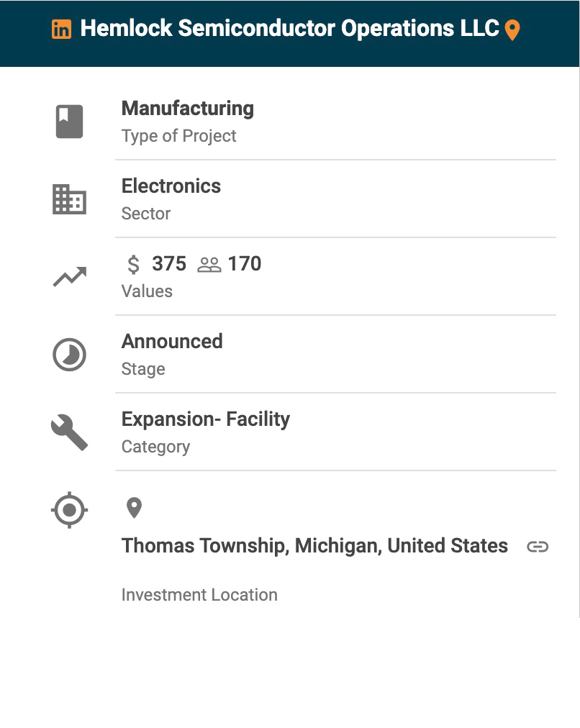Screen dimensions: 580x728
Task: Click the dollar sign icon next to 375
Action: pos(134,265)
